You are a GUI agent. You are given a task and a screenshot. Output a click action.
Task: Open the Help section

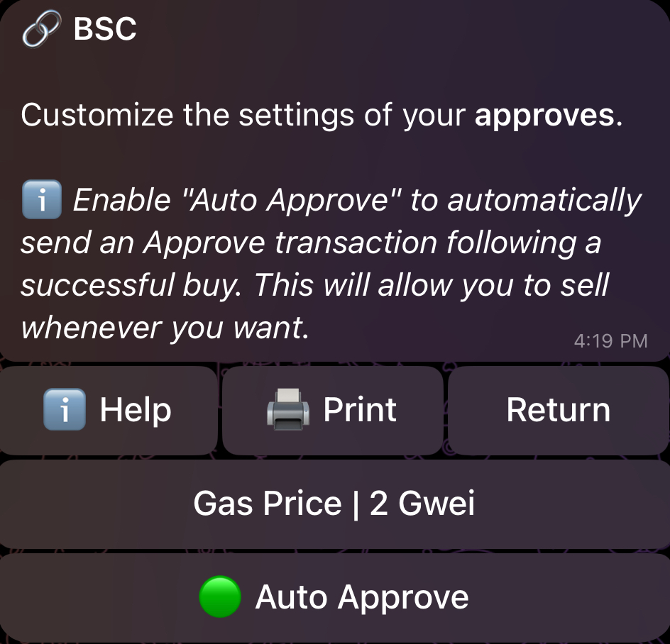click(x=106, y=410)
